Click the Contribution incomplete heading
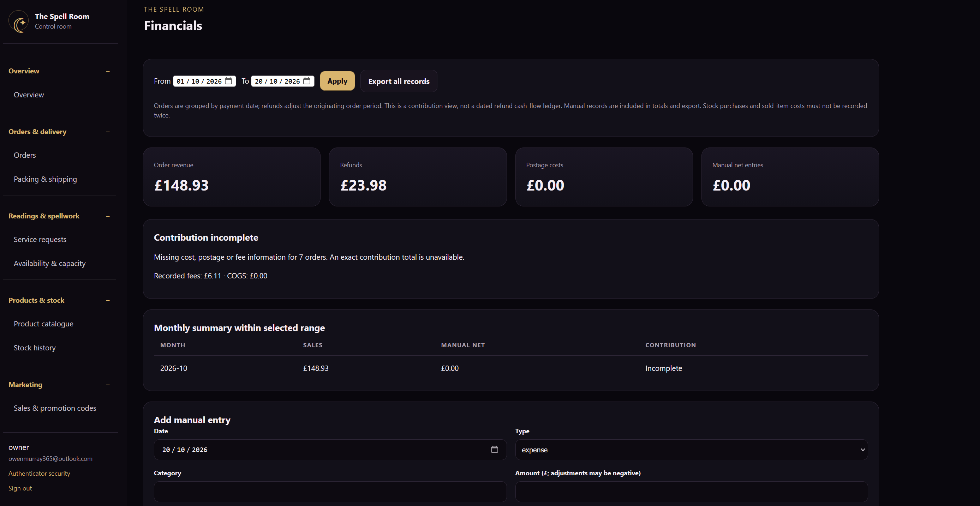The height and width of the screenshot is (506, 980). pos(206,237)
